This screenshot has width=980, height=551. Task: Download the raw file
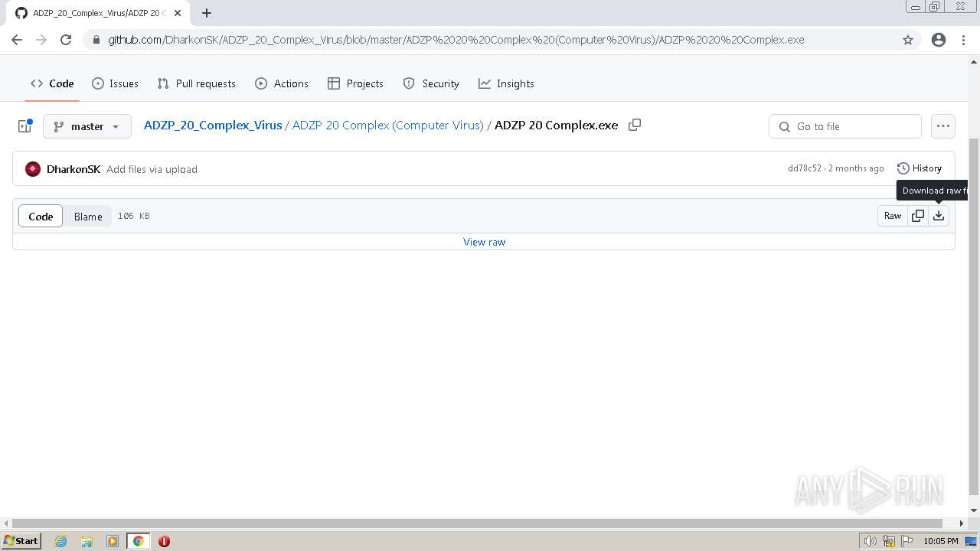click(x=939, y=216)
